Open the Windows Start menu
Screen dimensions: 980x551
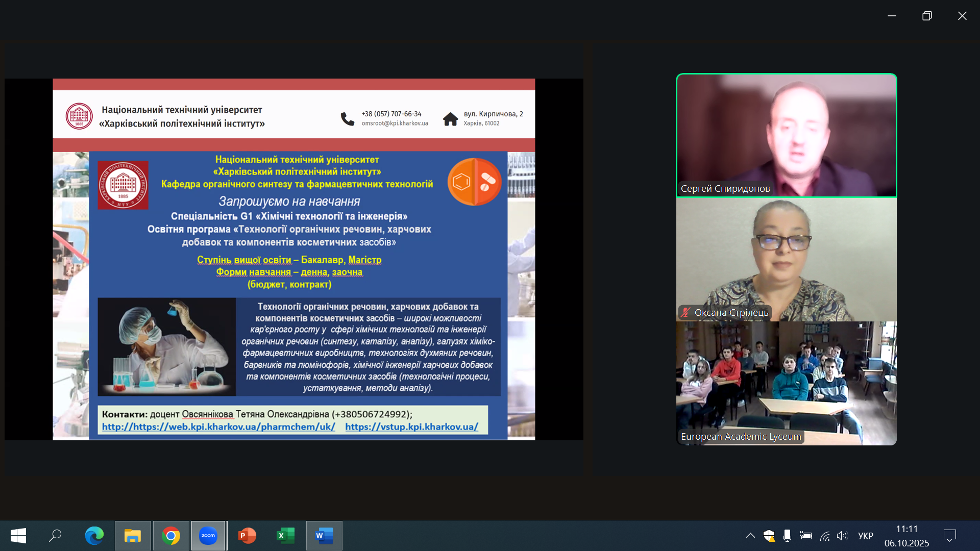18,536
